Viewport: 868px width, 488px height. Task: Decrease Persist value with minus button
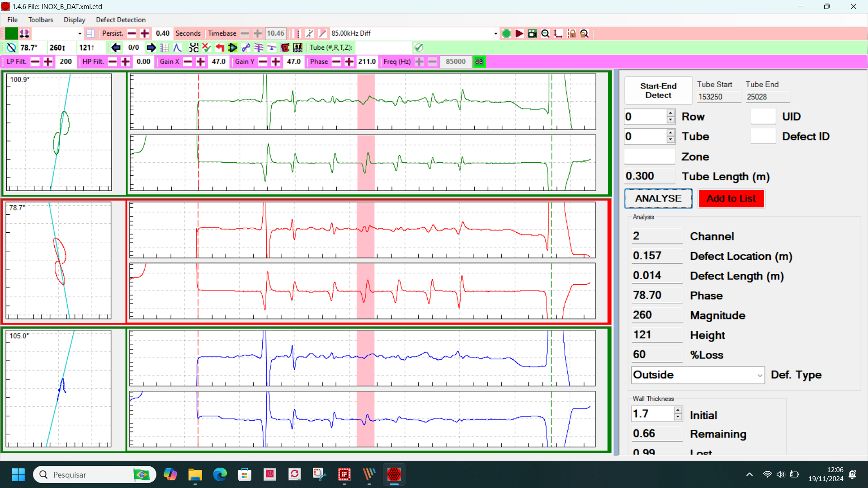[132, 33]
